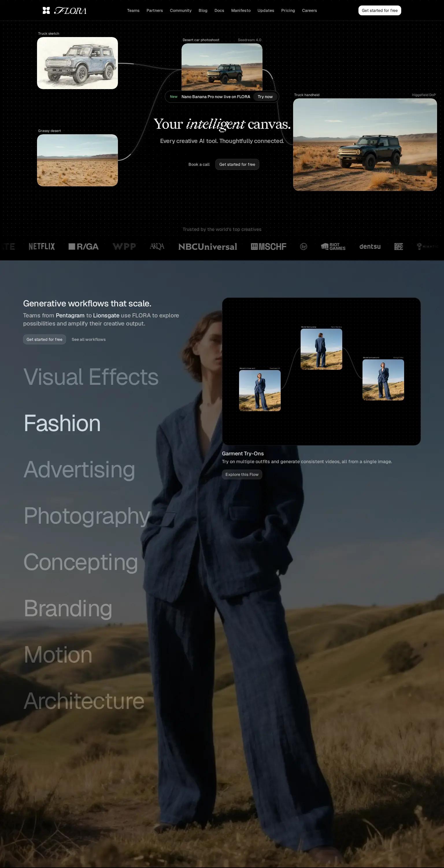
Task: Click the Model turns around thumbnail
Action: tap(383, 380)
